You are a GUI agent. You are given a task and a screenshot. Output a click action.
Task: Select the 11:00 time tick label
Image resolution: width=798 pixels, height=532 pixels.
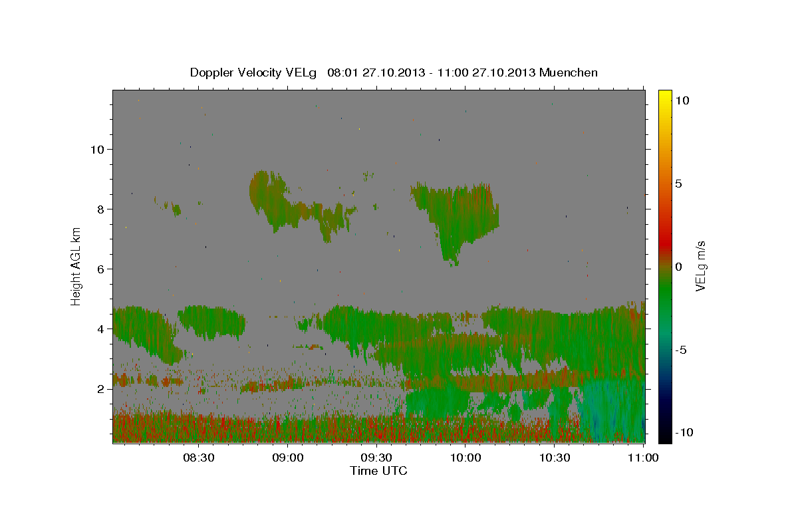tap(643, 458)
